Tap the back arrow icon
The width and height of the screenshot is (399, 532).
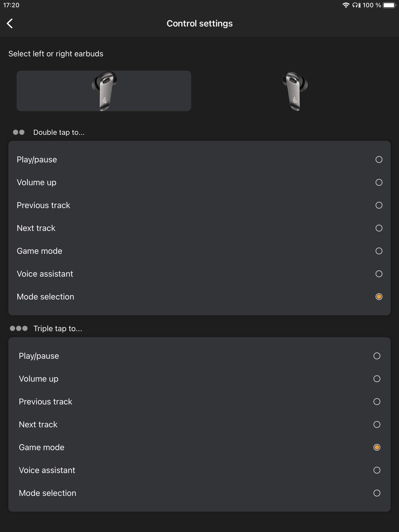tap(10, 23)
